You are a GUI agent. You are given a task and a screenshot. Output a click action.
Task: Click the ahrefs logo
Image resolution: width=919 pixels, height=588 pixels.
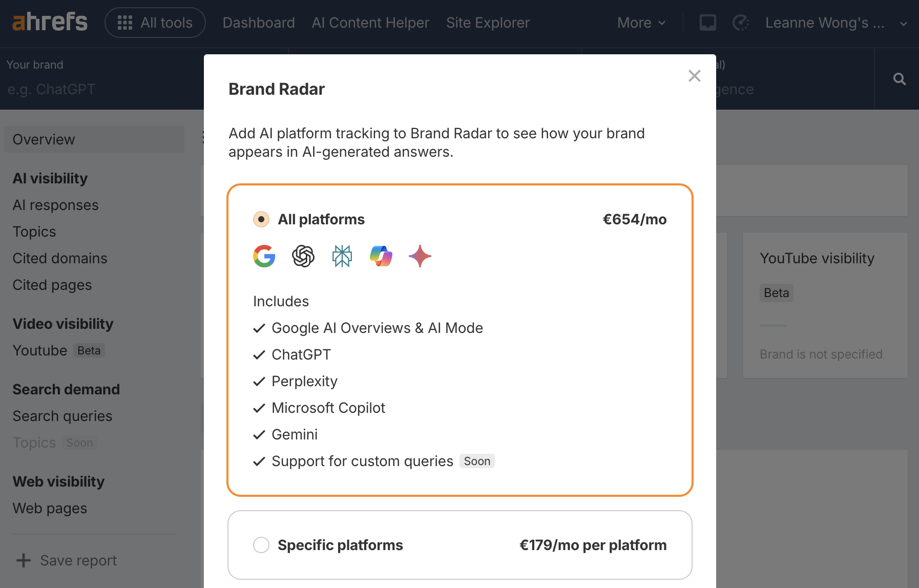[x=50, y=22]
